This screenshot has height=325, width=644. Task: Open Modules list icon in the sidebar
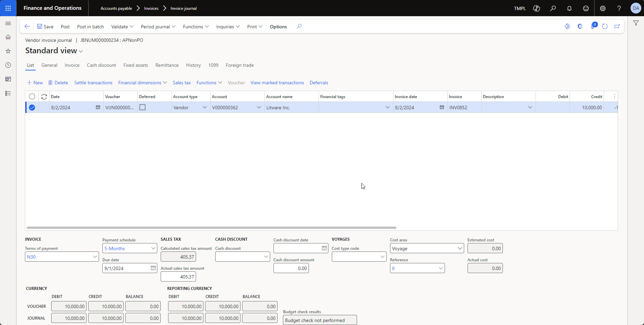(8, 93)
